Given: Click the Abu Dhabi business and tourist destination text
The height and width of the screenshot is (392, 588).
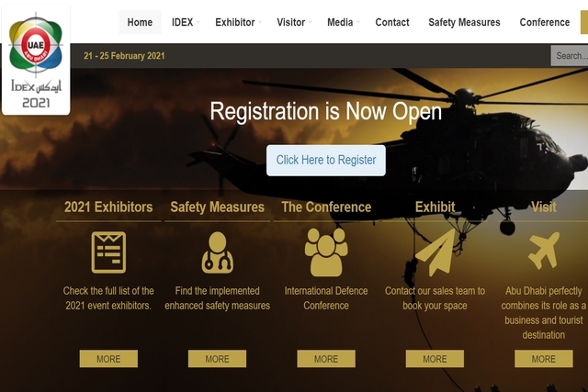Looking at the screenshot, I should tap(544, 313).
